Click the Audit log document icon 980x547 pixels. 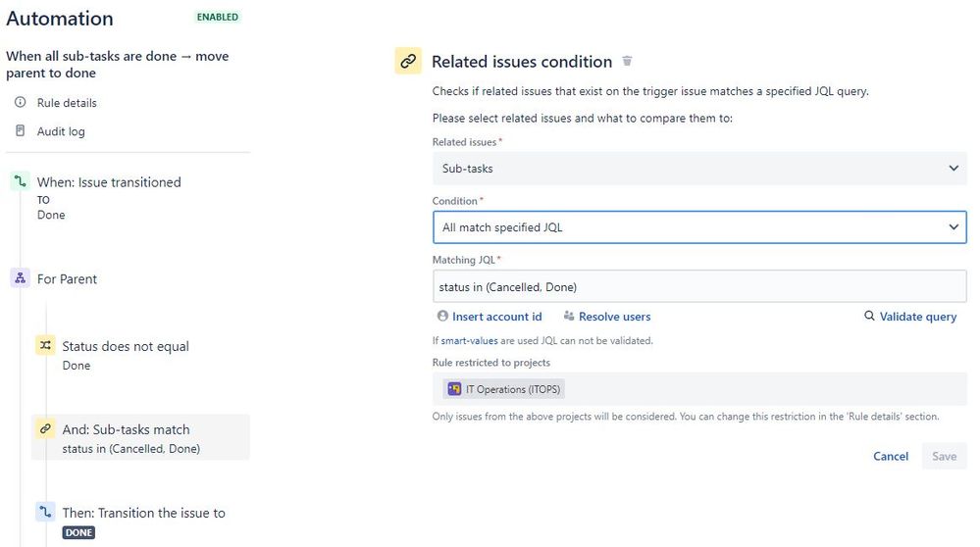click(20, 130)
